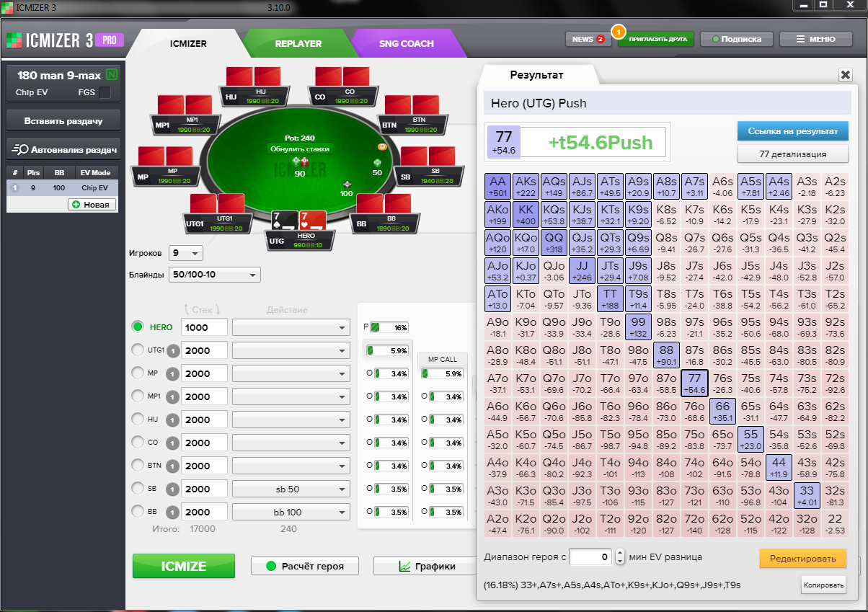The height and width of the screenshot is (612, 868).
Task: Open the sb 50 action dropdown
Action: click(291, 489)
